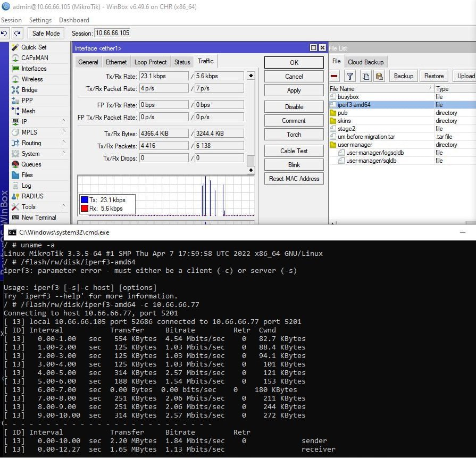Open RADIUS in sidebar
The image size is (476, 458).
tap(32, 196)
